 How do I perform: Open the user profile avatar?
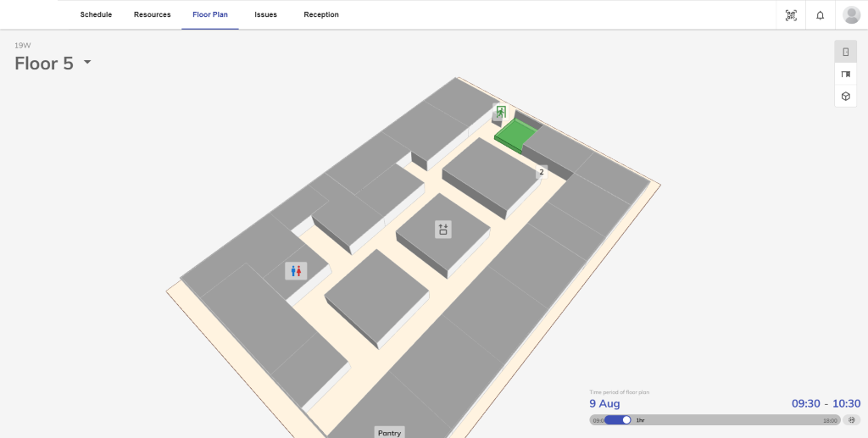click(x=851, y=15)
